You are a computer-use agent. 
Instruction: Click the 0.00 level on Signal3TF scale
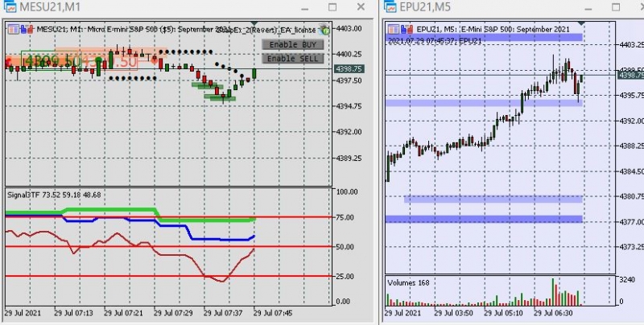344,301
